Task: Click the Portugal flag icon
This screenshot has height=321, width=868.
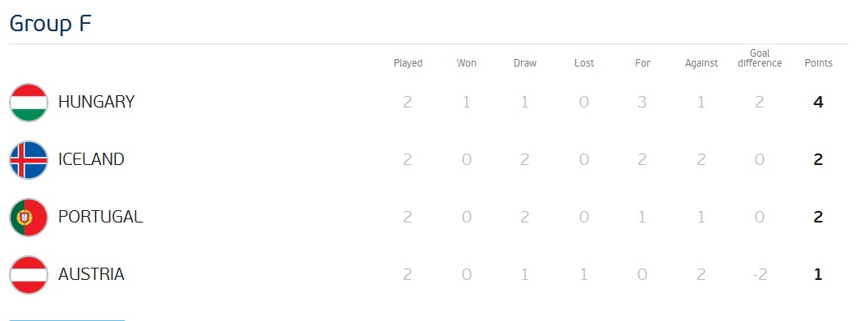Action: [x=29, y=218]
